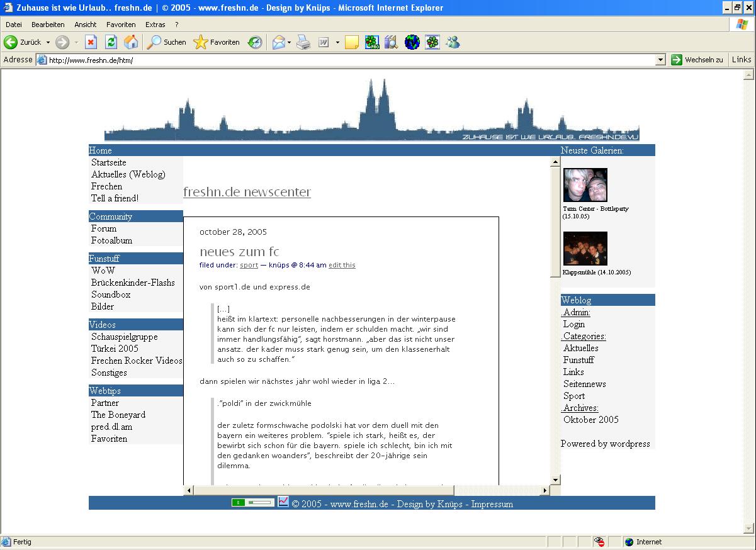Open the Klappsmühle gallery thumbnail

585,249
